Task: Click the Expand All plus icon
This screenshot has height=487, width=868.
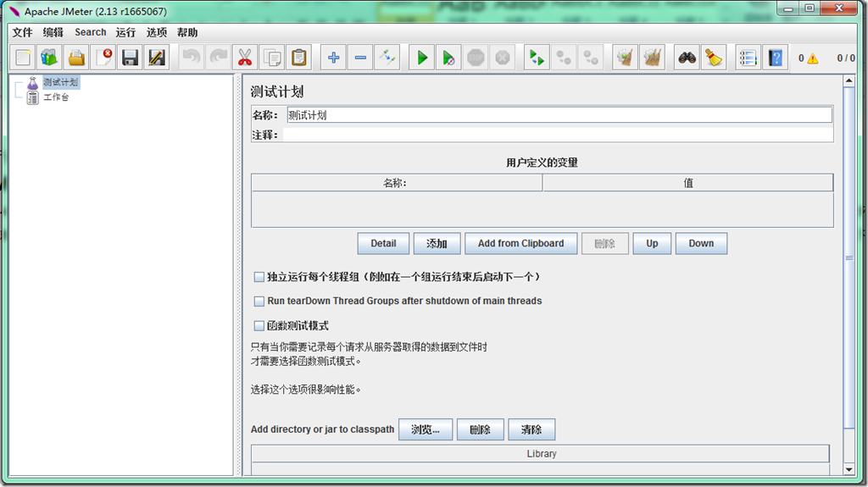Action: (x=333, y=58)
